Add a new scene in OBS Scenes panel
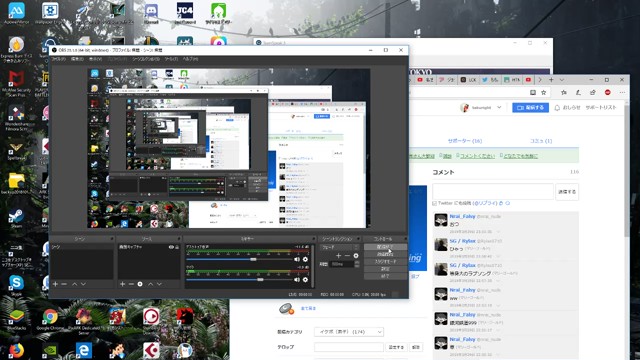This screenshot has height=360, width=640. (55, 284)
